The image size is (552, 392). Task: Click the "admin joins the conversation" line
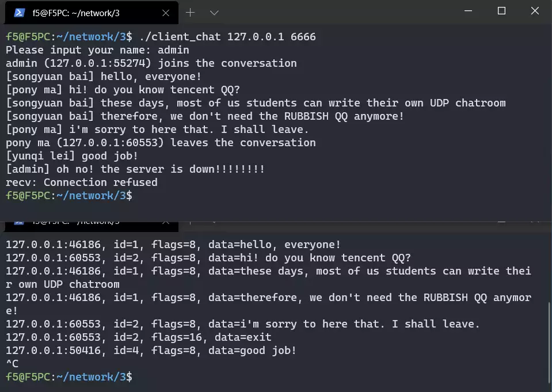pos(151,63)
